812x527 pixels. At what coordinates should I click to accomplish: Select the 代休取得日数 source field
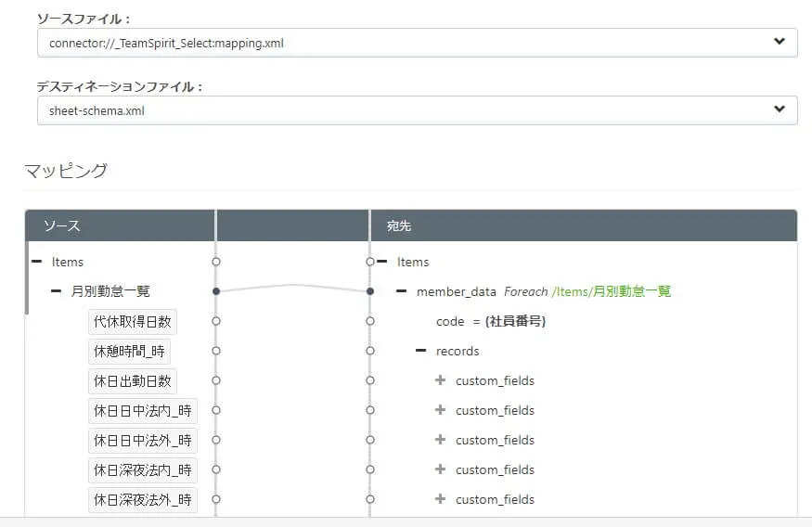point(133,321)
